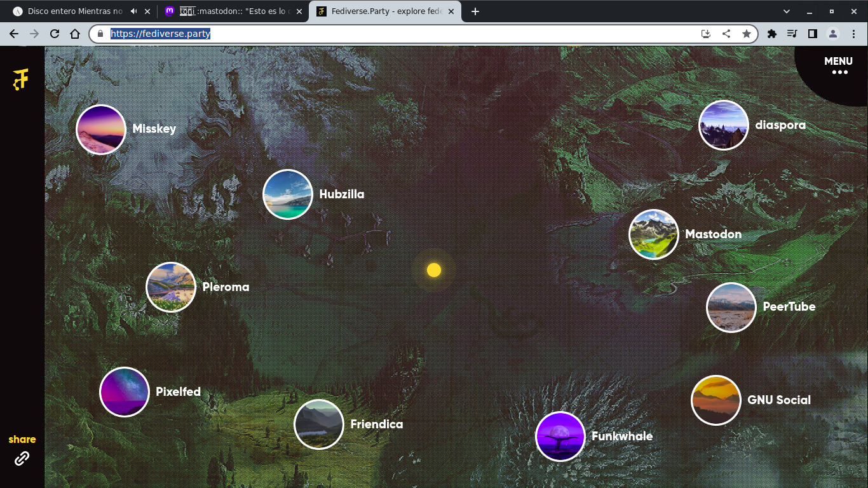Go to the browser home page
Viewport: 868px width, 488px height.
pyautogui.click(x=75, y=34)
